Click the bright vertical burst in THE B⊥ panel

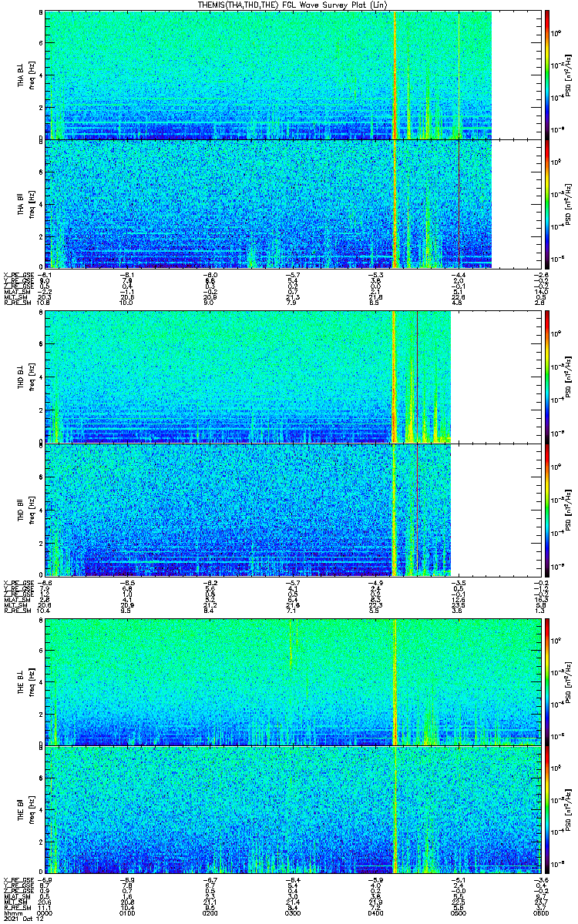coord(395,681)
